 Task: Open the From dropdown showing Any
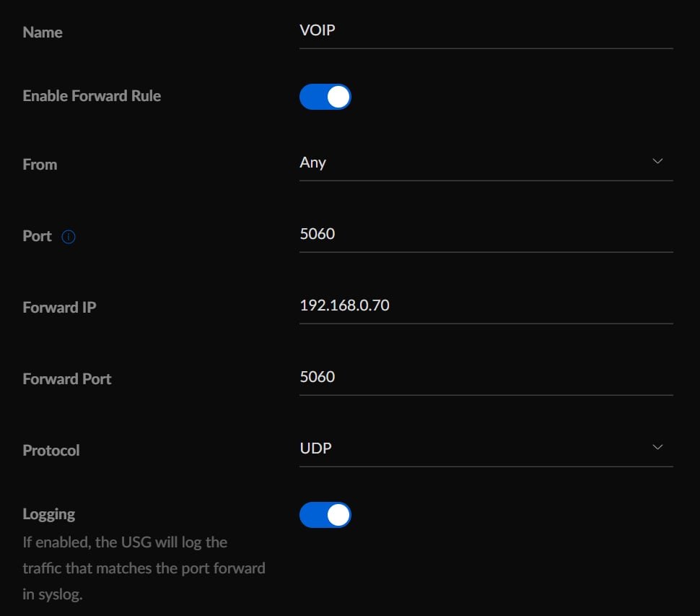click(x=486, y=162)
